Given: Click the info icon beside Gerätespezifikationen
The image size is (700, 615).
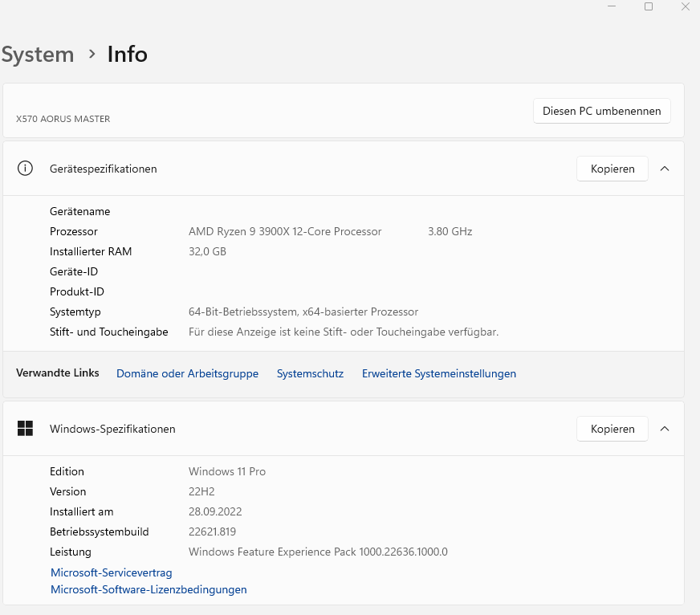Looking at the screenshot, I should [26, 169].
